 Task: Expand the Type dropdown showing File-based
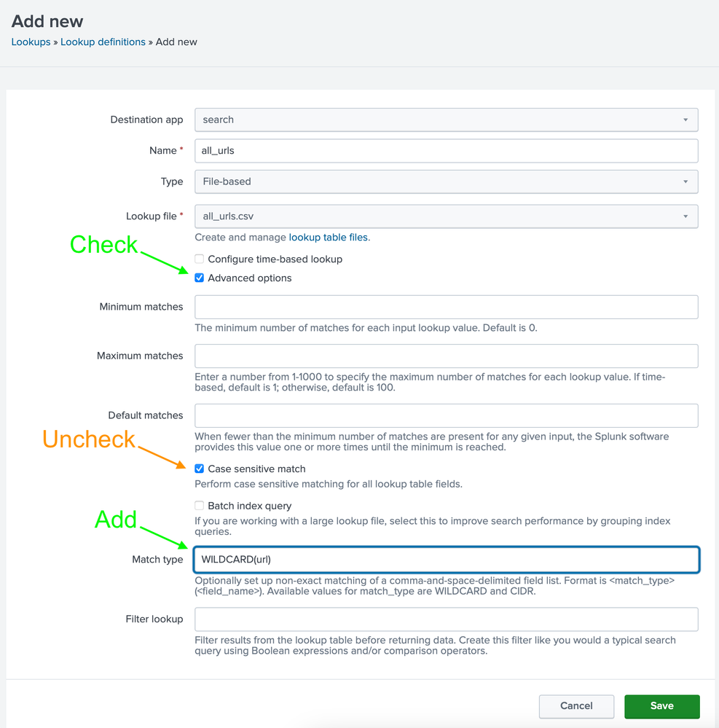[x=446, y=181]
